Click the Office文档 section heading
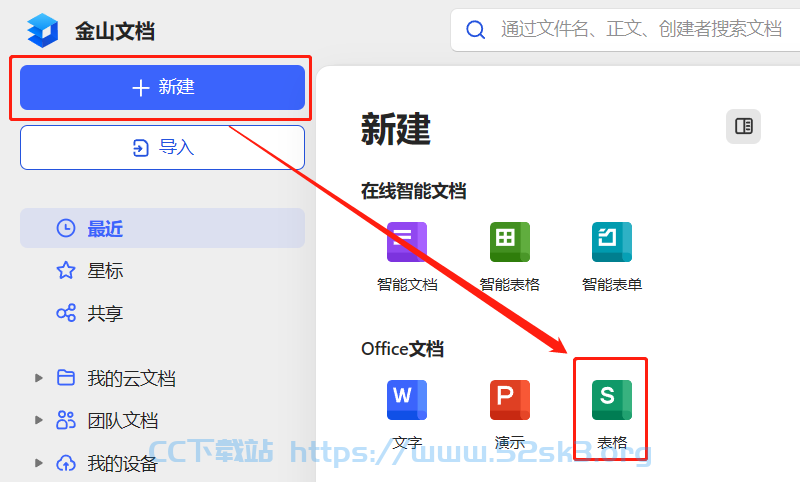Viewport: 800px width, 482px height. pyautogui.click(x=403, y=349)
